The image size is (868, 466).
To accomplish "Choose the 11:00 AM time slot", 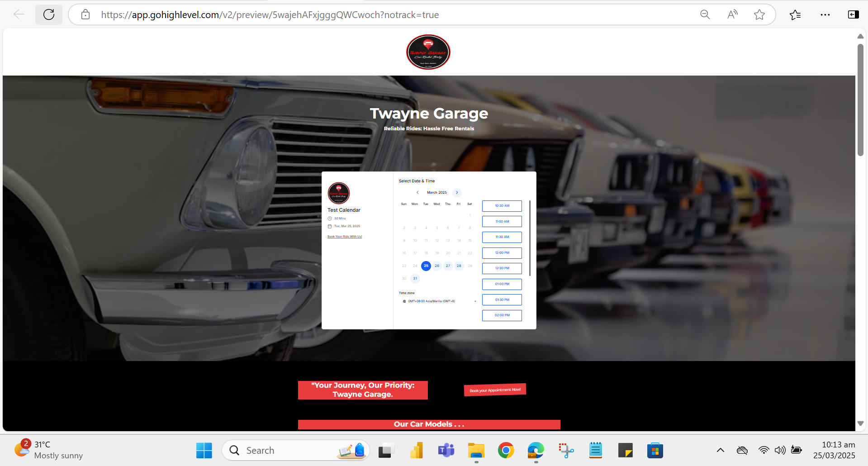I will click(x=502, y=222).
